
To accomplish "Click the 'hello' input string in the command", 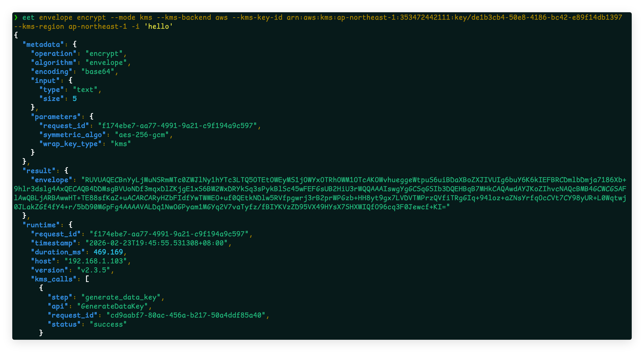I will tap(158, 26).
